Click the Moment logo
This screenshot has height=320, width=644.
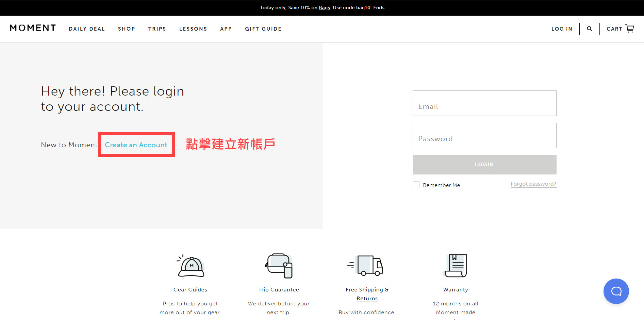33,28
